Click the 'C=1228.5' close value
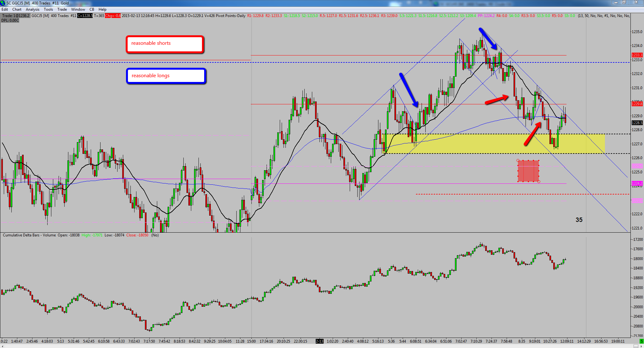The height and width of the screenshot is (348, 644). 85,16
